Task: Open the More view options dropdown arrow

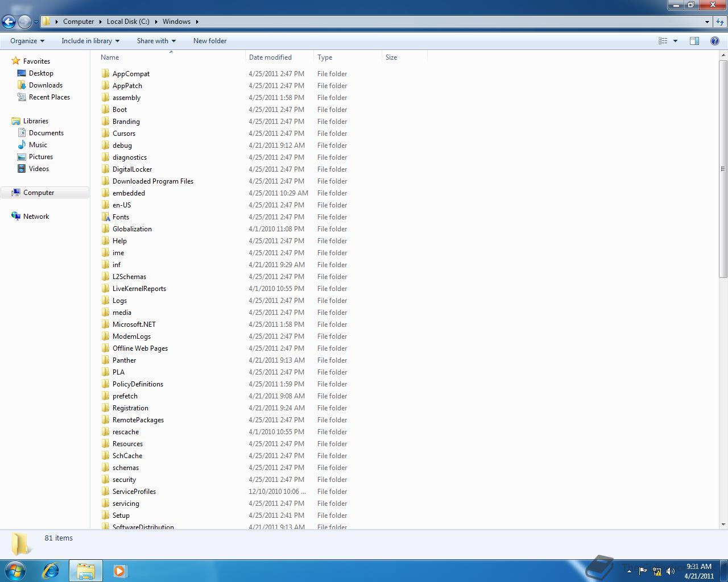Action: pyautogui.click(x=675, y=41)
